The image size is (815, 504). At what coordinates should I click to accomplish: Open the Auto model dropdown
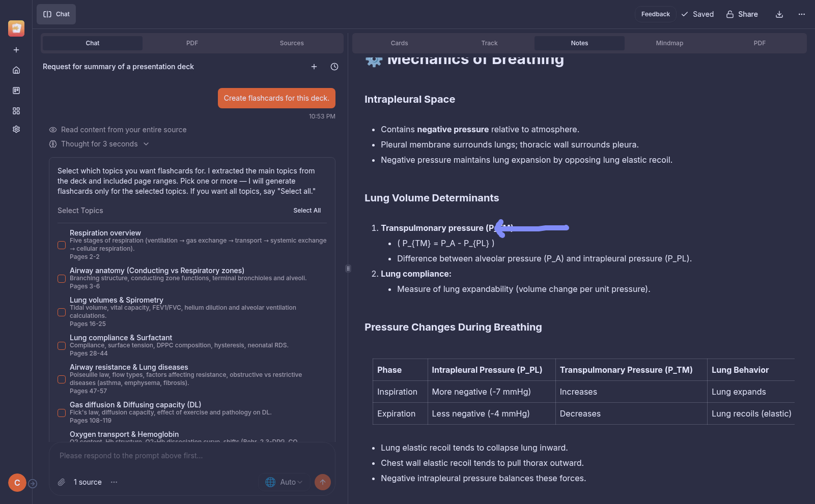pyautogui.click(x=284, y=482)
